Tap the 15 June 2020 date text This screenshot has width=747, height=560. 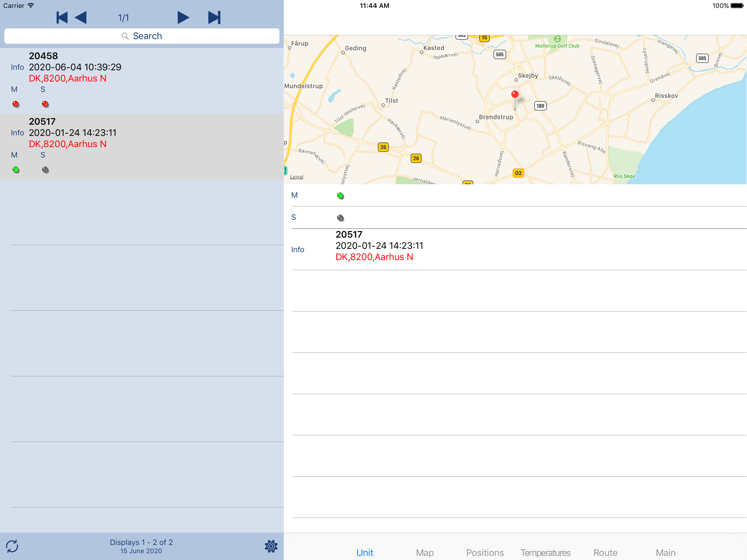pyautogui.click(x=141, y=551)
